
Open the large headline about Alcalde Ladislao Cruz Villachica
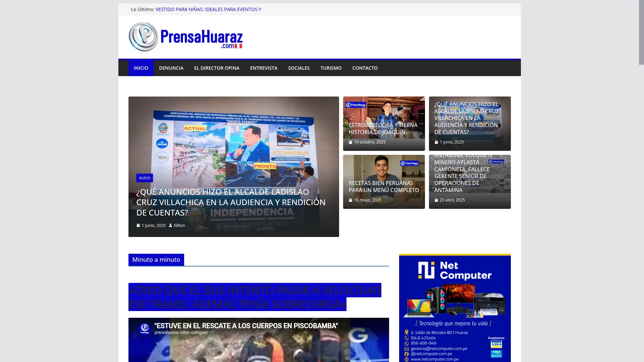pos(231,202)
